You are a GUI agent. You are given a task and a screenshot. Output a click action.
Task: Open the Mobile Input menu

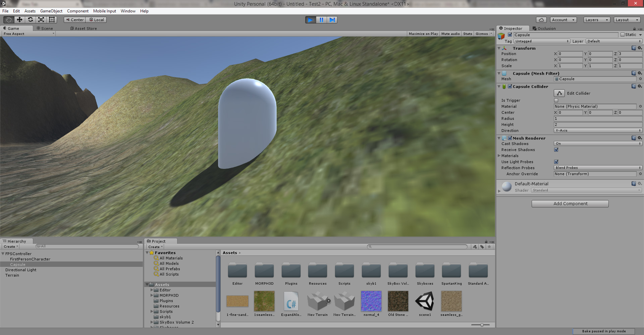click(105, 11)
